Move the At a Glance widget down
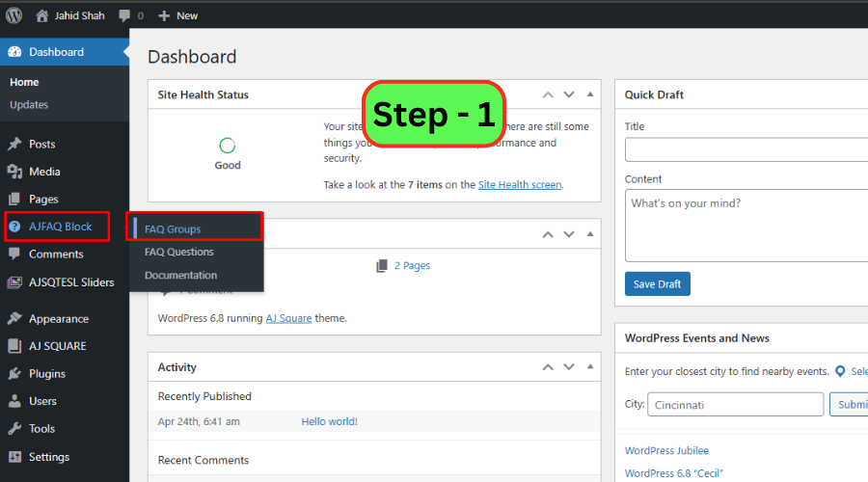The width and height of the screenshot is (868, 482). coord(568,234)
